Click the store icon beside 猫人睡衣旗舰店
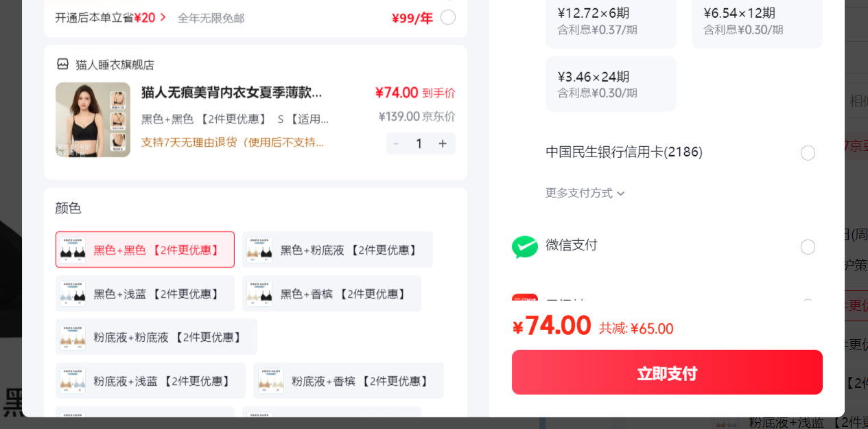Viewport: 868px width, 429px height. 62,64
